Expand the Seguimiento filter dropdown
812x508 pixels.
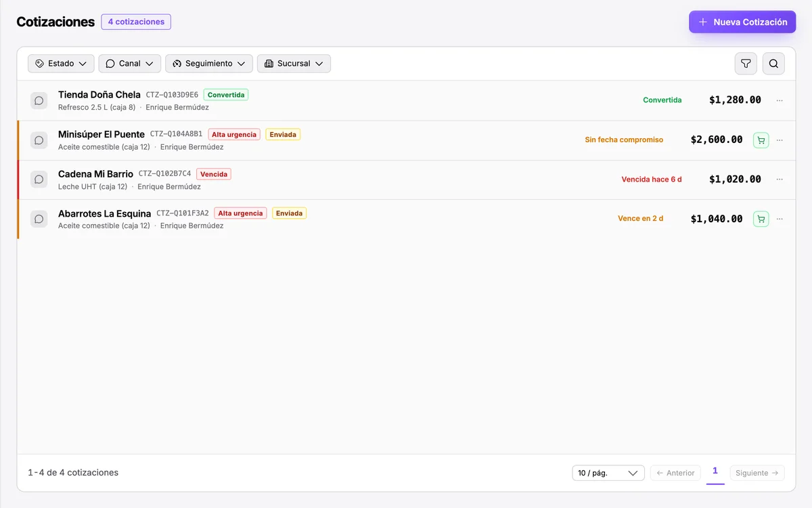pos(209,64)
